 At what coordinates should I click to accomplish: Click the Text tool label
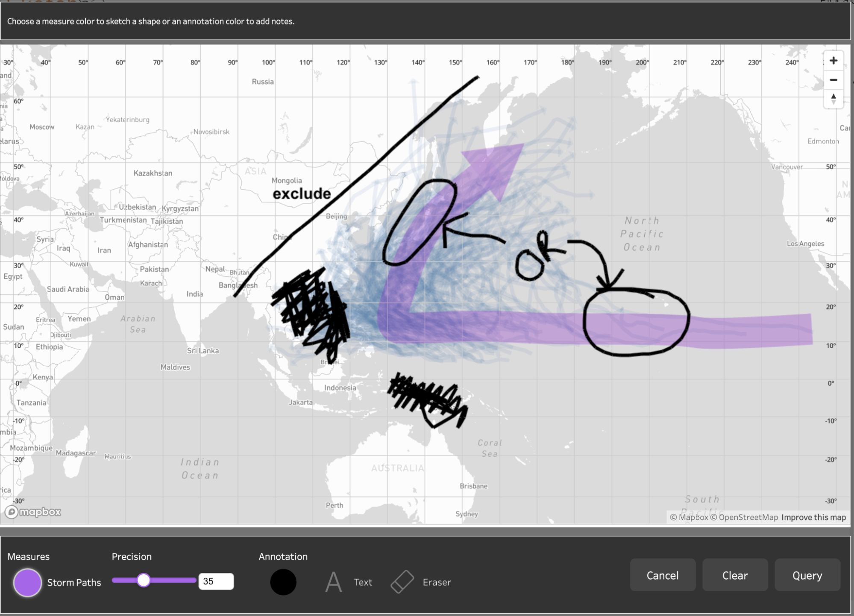[x=363, y=582]
